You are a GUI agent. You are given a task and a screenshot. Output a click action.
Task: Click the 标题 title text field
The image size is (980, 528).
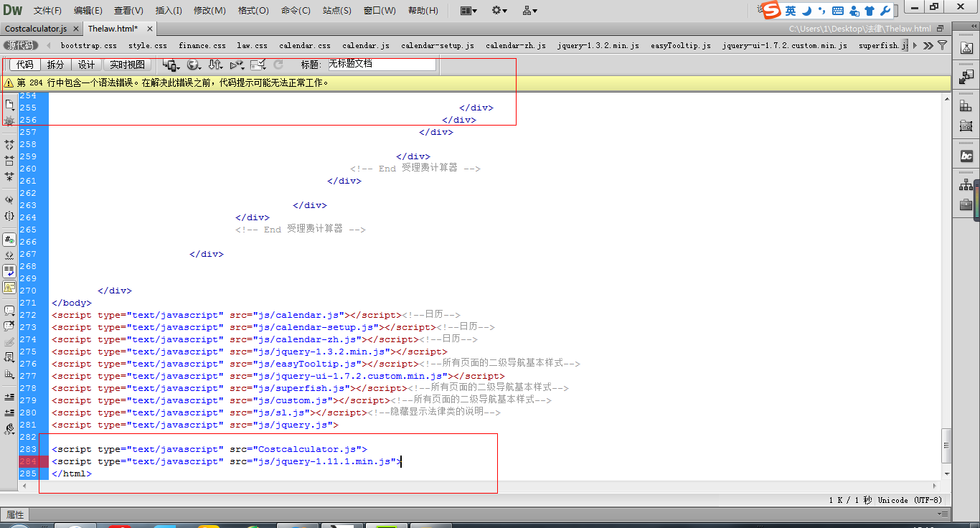[382, 64]
